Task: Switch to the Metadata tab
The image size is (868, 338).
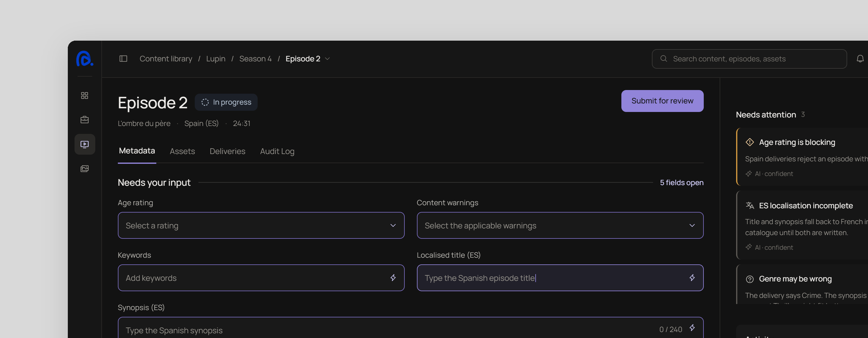Action: pos(137,151)
